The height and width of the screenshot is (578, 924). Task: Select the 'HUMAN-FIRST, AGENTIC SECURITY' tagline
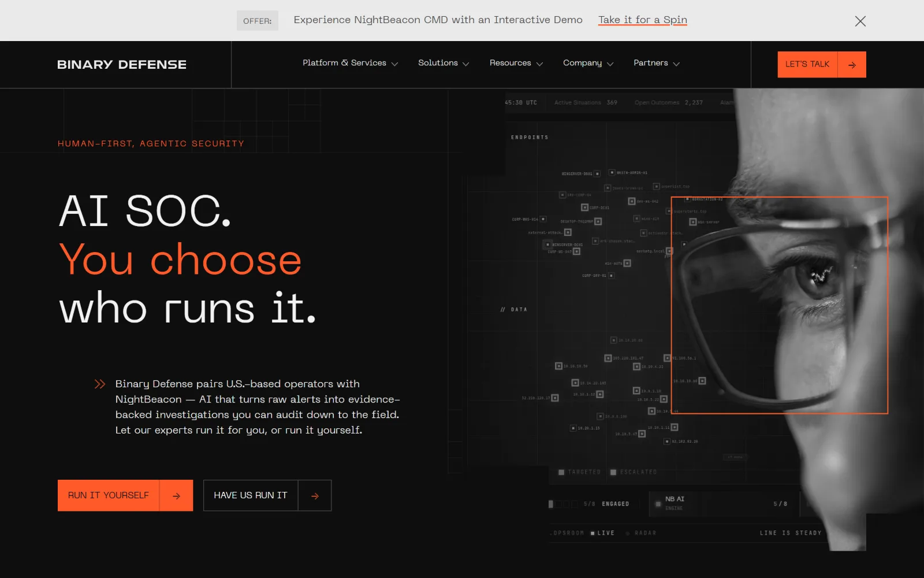tap(151, 143)
